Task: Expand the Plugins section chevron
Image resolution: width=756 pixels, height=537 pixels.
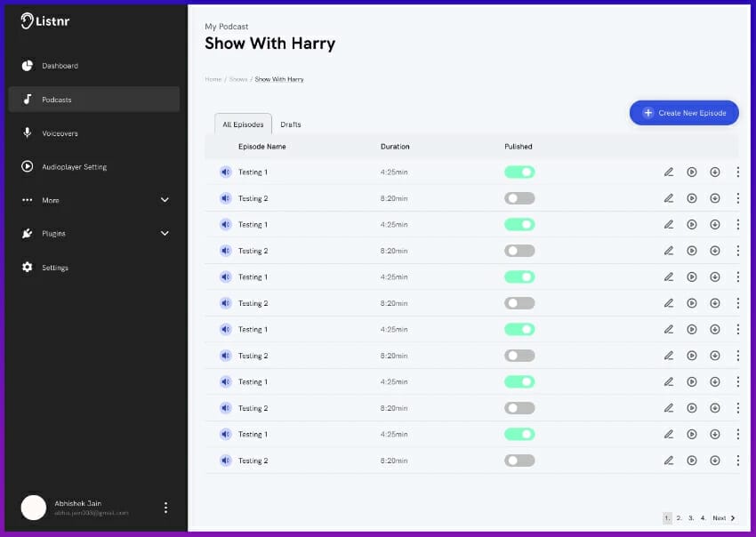Action: point(165,234)
